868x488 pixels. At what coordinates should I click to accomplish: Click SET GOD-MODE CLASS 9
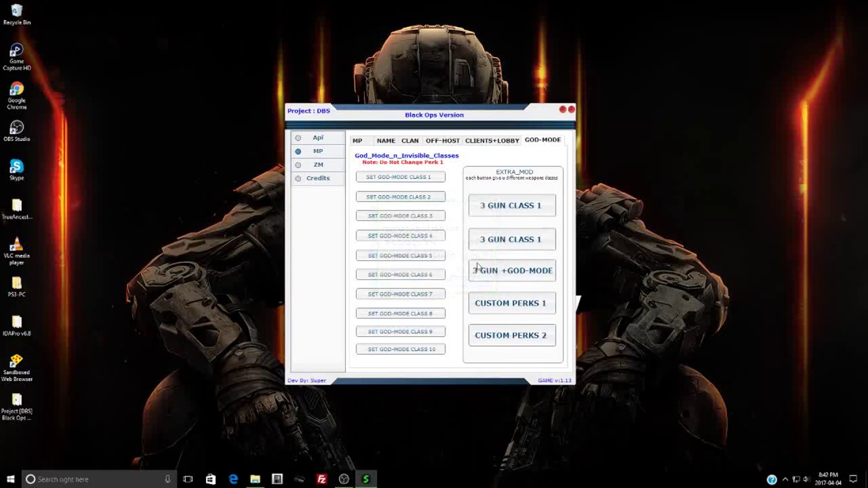click(x=401, y=331)
